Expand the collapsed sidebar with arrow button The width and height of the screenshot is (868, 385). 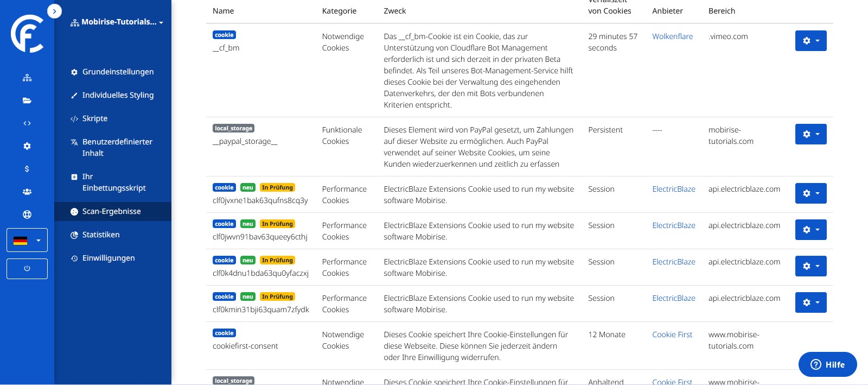click(54, 11)
